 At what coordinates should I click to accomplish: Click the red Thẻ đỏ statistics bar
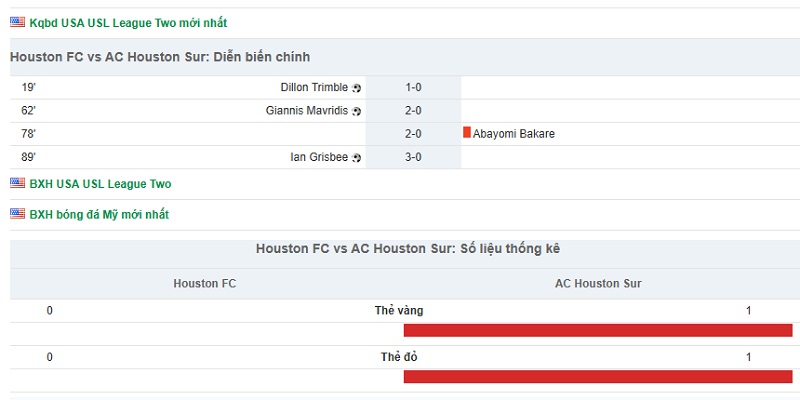pyautogui.click(x=598, y=377)
